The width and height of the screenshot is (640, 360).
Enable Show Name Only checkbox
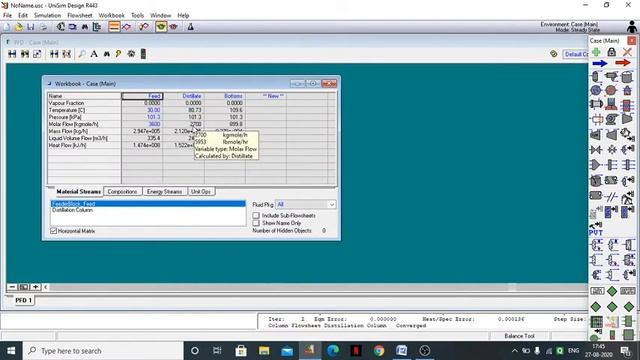(256, 223)
